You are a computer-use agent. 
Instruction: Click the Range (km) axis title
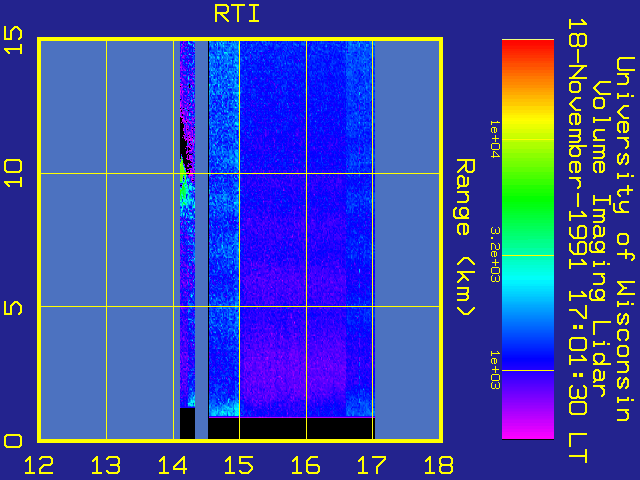tap(465, 237)
